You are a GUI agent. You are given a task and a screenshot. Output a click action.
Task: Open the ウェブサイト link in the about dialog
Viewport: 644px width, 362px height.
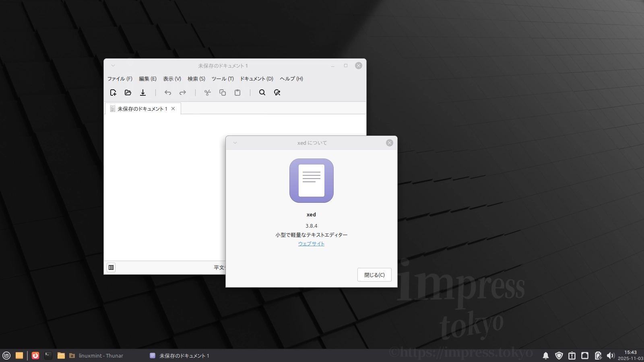tap(311, 244)
